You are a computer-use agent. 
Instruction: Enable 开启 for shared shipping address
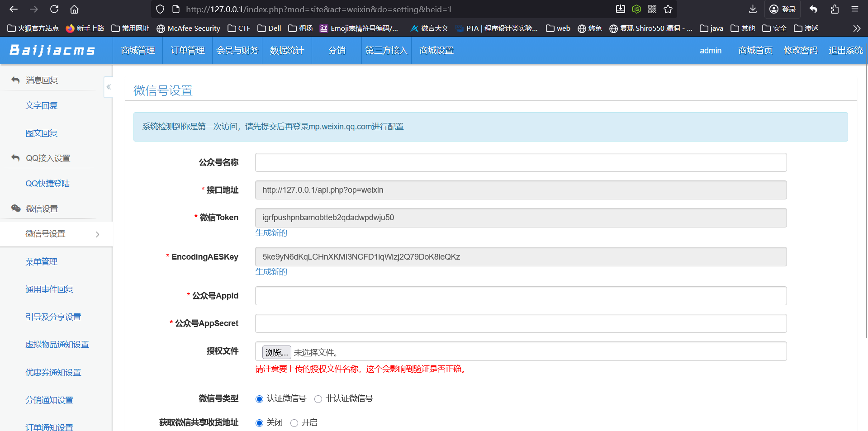click(294, 423)
